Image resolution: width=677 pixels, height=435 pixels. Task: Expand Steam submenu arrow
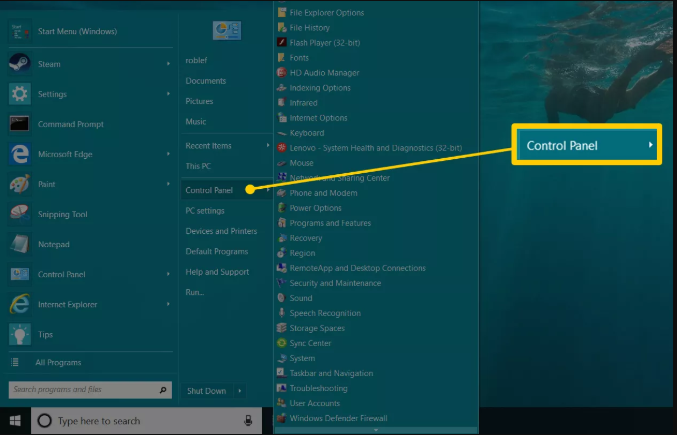pyautogui.click(x=168, y=64)
